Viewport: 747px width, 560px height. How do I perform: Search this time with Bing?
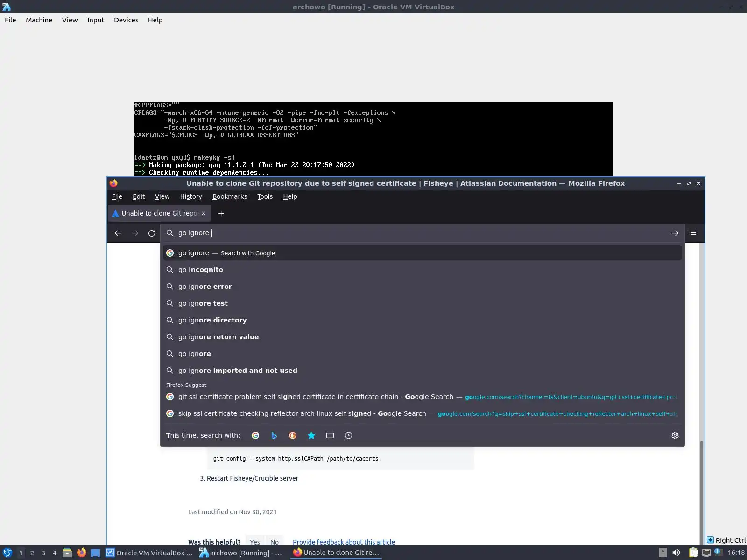click(x=274, y=435)
